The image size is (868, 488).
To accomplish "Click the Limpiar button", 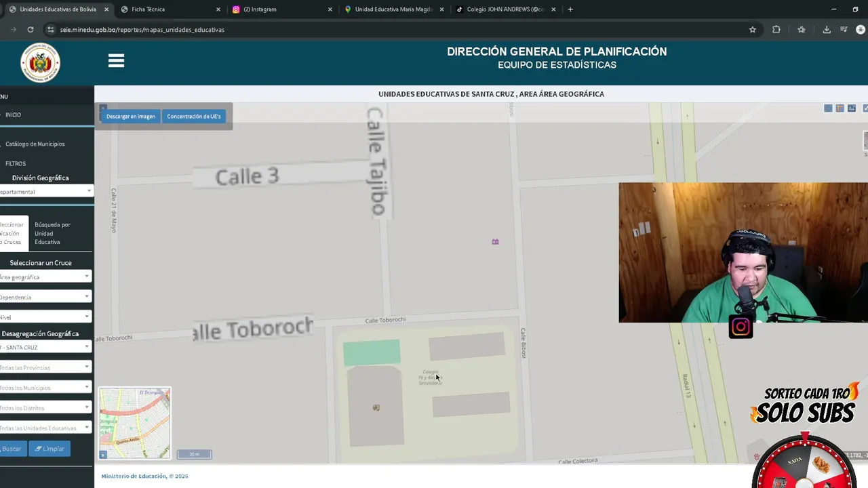I will click(x=50, y=449).
